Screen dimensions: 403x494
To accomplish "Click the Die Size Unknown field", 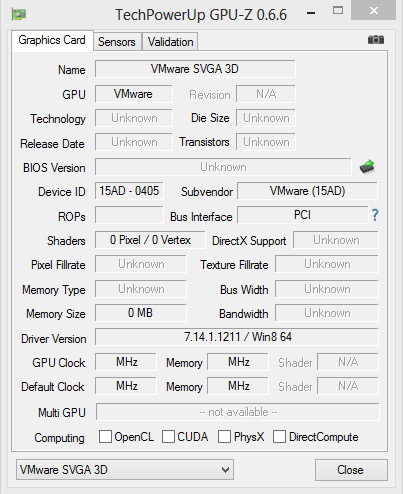I will pyautogui.click(x=266, y=118).
